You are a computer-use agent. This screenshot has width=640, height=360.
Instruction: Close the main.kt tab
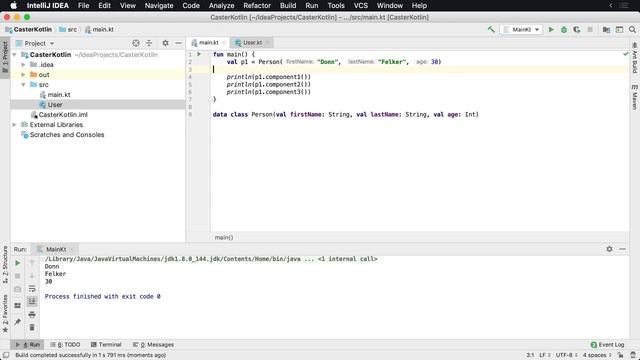pos(224,42)
